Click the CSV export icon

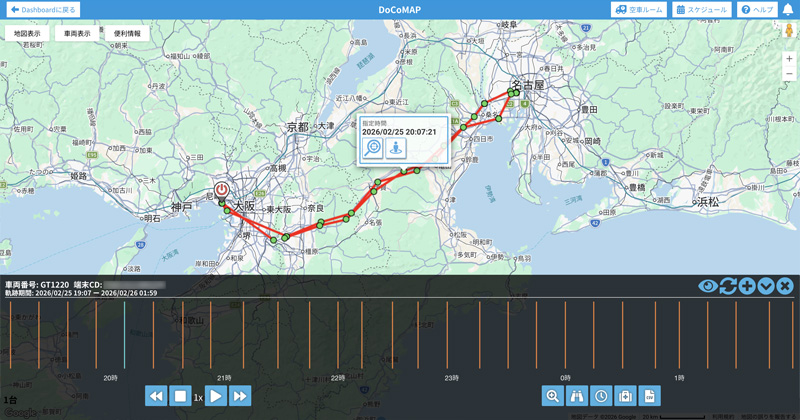[x=649, y=396]
